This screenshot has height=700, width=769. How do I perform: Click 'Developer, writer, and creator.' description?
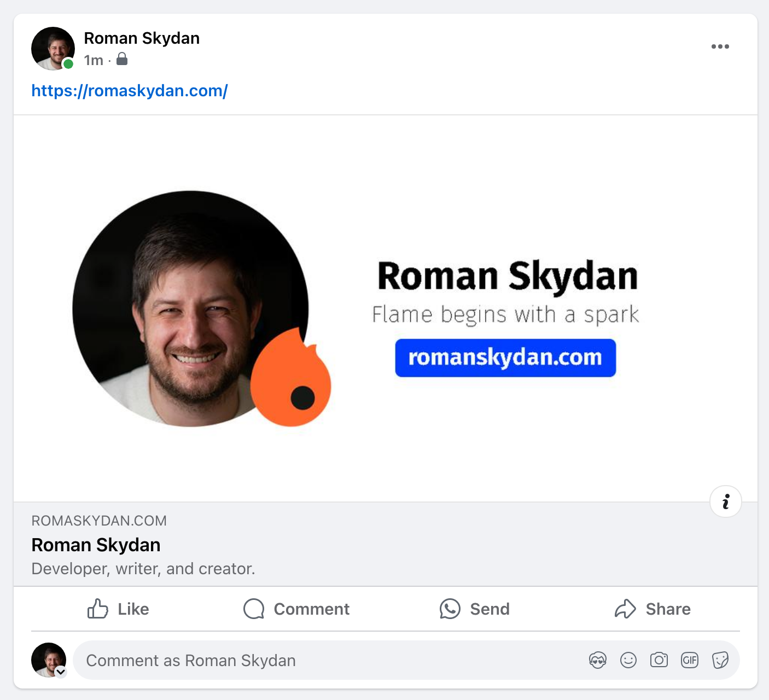(143, 569)
